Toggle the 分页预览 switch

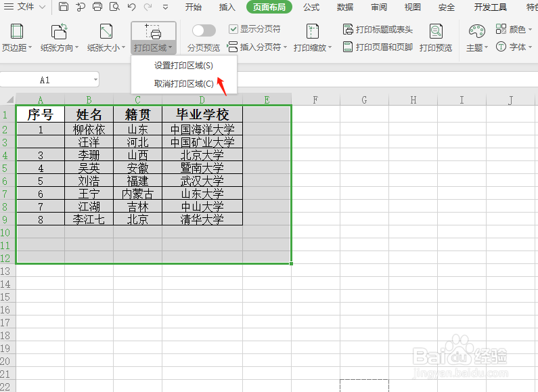pos(204,30)
